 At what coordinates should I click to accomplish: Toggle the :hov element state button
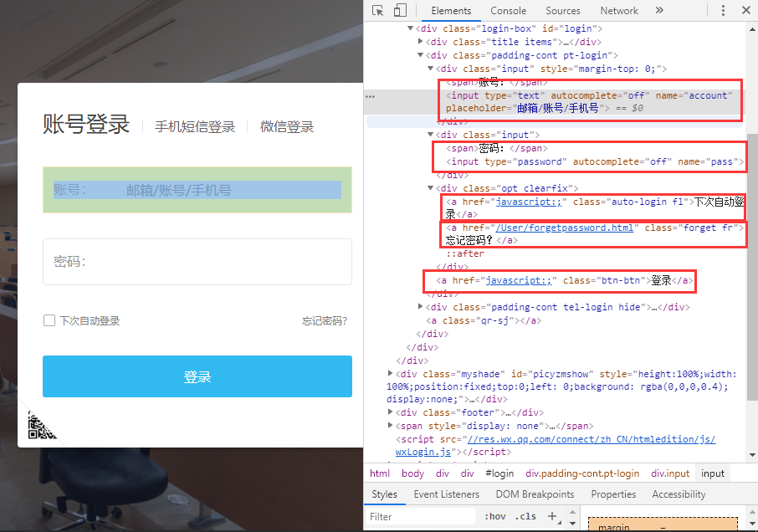(495, 517)
